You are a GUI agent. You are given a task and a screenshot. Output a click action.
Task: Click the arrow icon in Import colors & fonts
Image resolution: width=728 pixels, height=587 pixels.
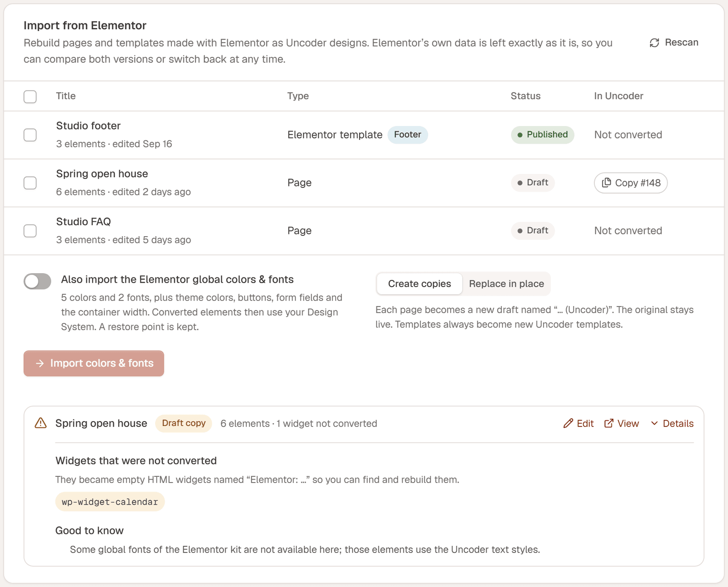click(x=40, y=364)
